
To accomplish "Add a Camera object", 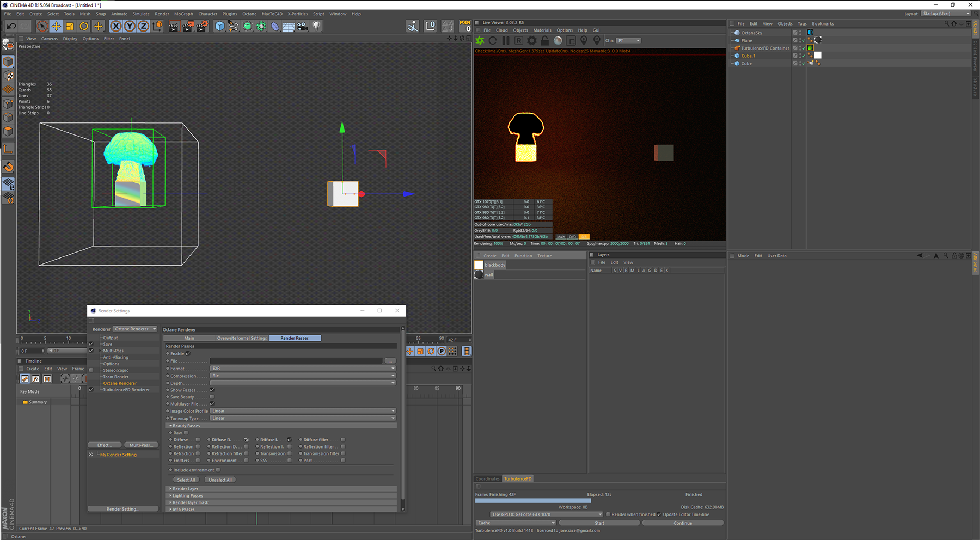I will 302,26.
